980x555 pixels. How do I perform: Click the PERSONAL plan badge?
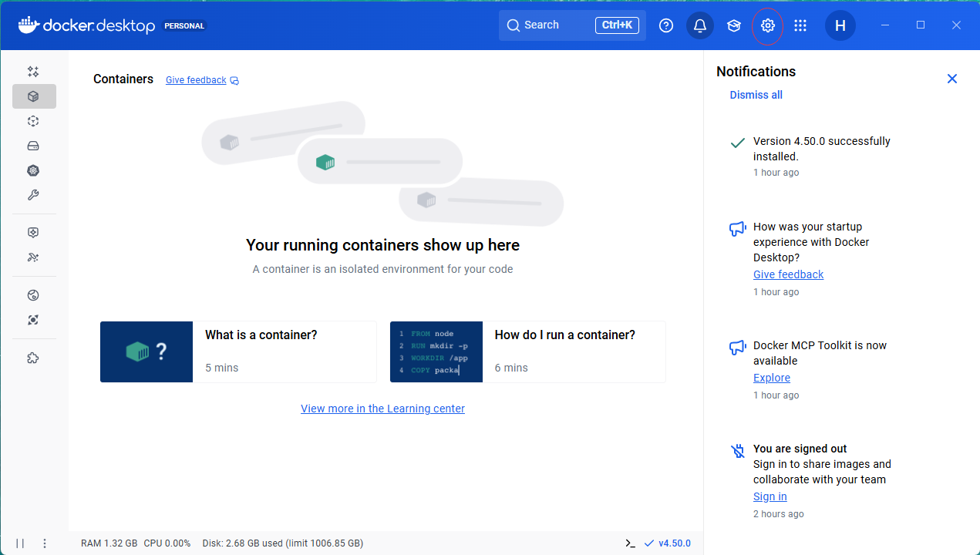[x=184, y=26]
